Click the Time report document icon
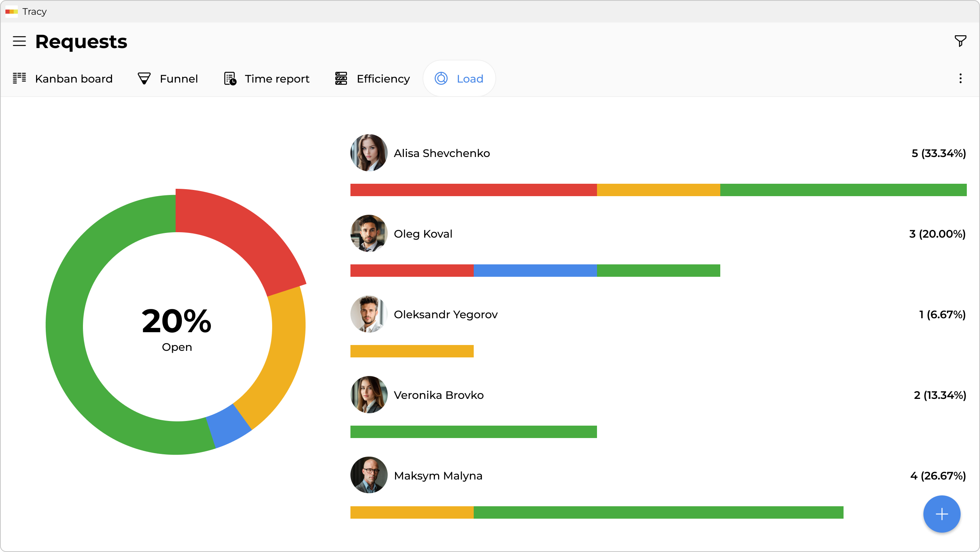The image size is (980, 552). (230, 79)
